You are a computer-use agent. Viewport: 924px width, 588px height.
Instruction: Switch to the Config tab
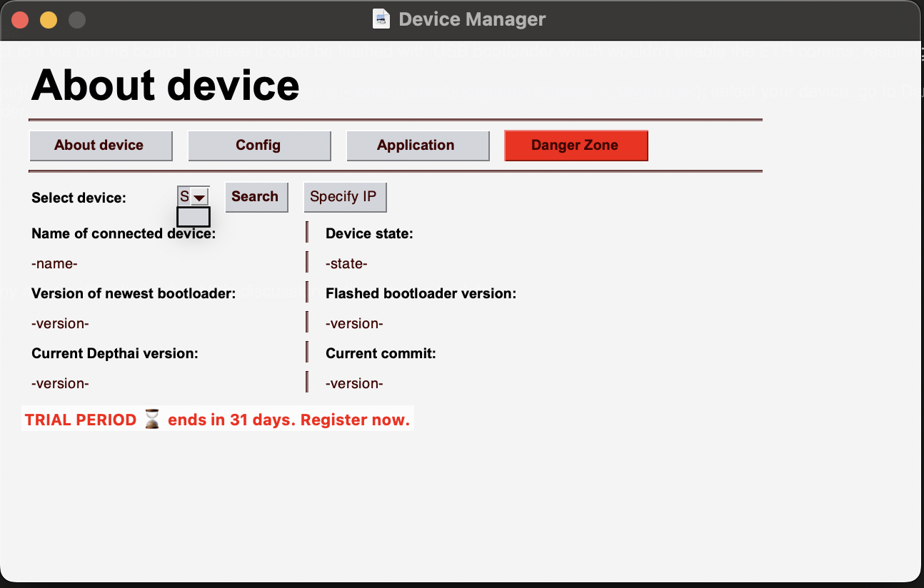coord(258,146)
